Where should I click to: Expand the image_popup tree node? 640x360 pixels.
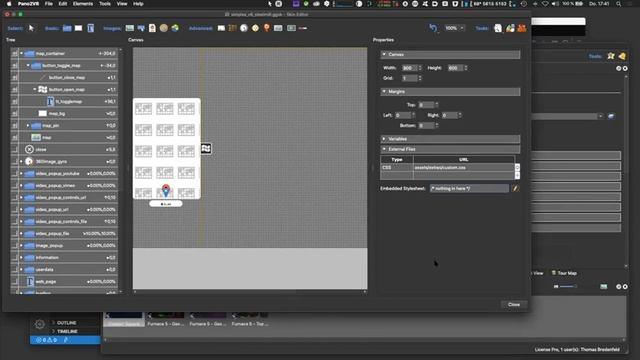[x=22, y=245]
